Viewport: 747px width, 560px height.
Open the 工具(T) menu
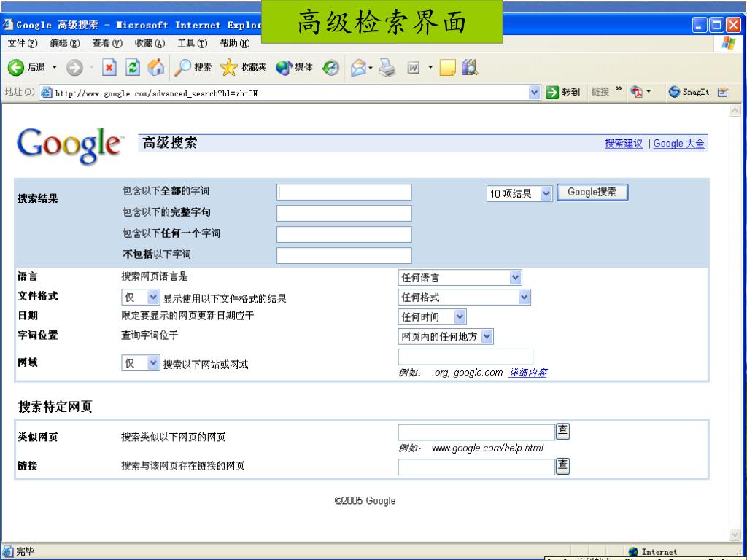(192, 43)
